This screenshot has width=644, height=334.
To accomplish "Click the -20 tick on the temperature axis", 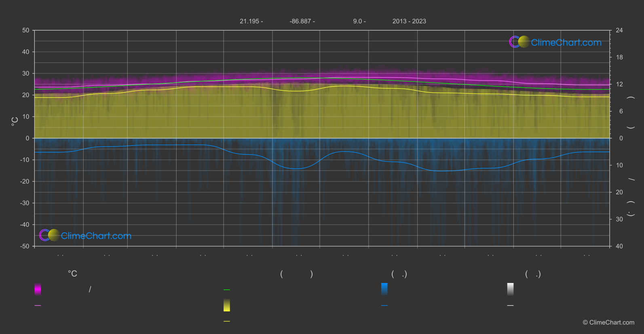I will pos(25,181).
